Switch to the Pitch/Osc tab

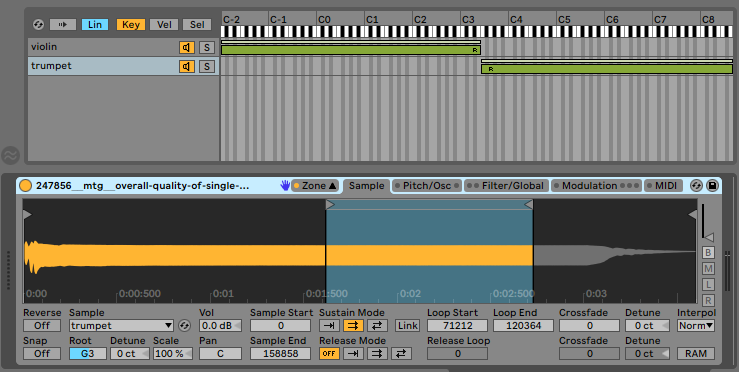click(427, 186)
